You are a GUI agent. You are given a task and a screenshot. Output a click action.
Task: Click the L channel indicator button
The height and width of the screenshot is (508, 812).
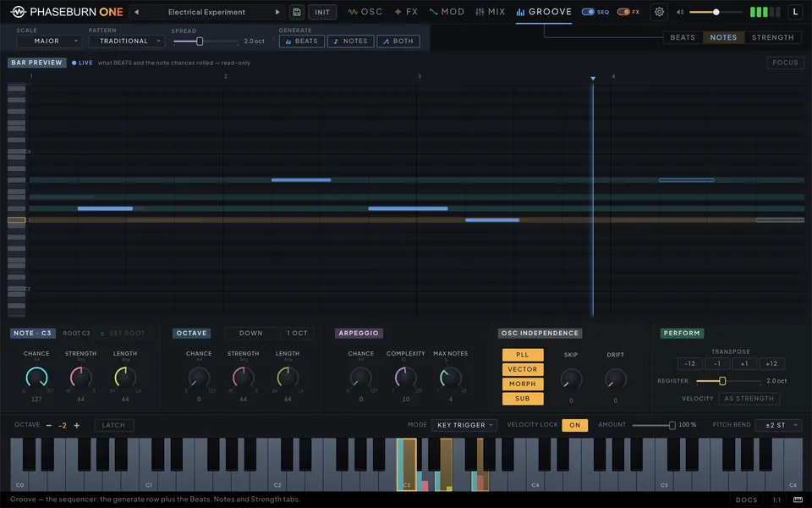click(x=795, y=12)
